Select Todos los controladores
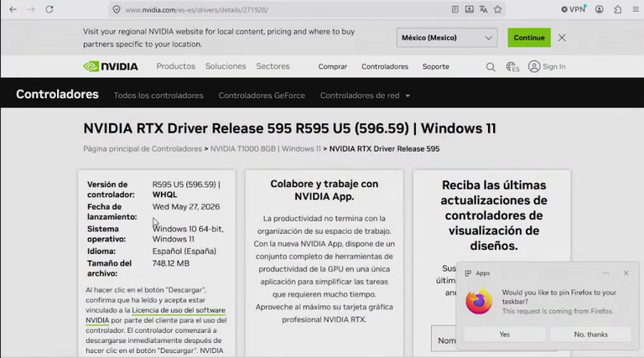The image size is (644, 358). tap(158, 96)
